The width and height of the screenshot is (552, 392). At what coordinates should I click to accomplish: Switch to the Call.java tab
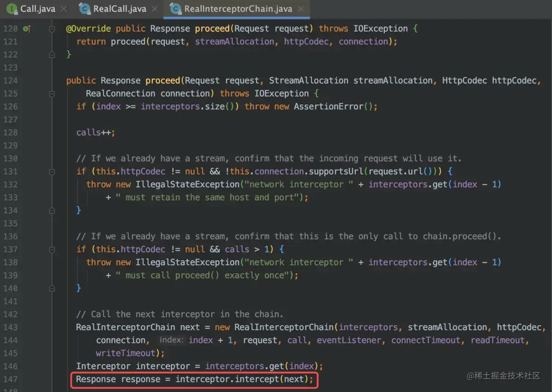pos(37,9)
